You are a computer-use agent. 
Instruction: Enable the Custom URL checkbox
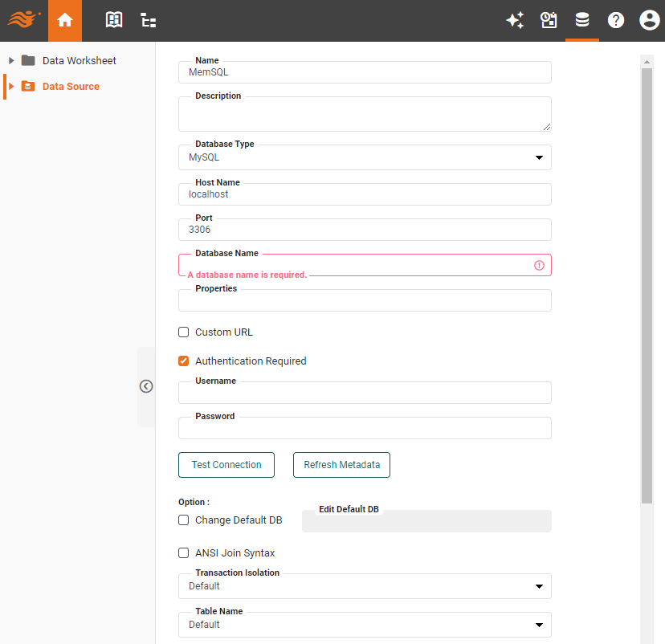[183, 332]
